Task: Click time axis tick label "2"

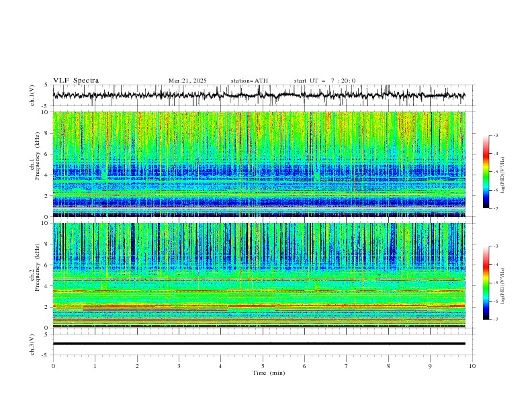Action: (x=137, y=366)
